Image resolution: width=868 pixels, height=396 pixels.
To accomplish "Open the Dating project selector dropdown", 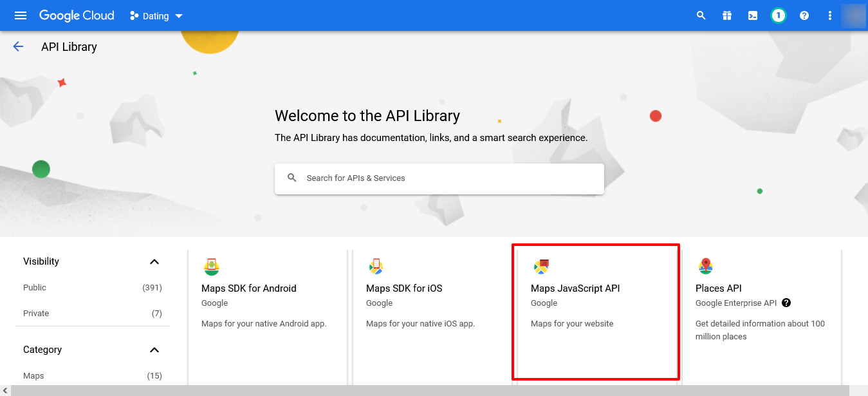I will 156,15.
